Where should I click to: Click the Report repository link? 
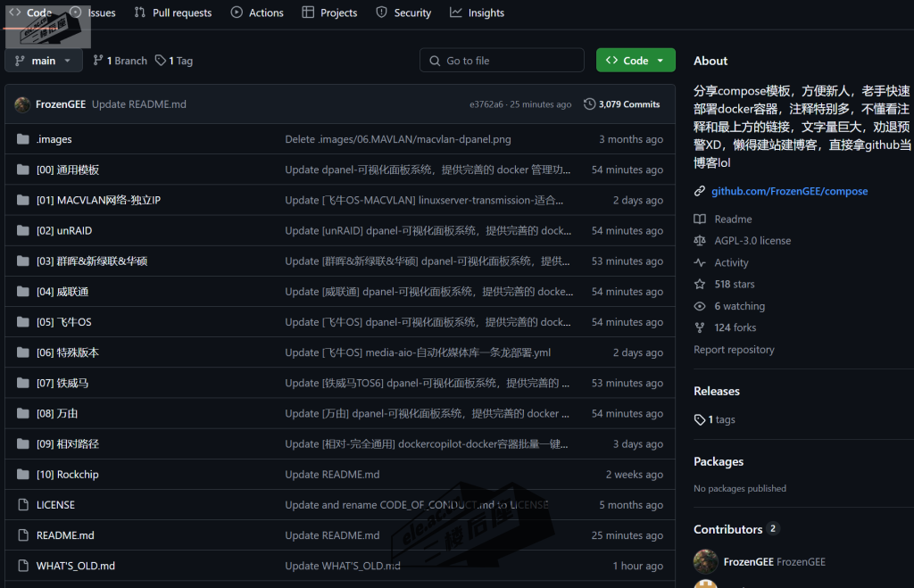tap(734, 350)
